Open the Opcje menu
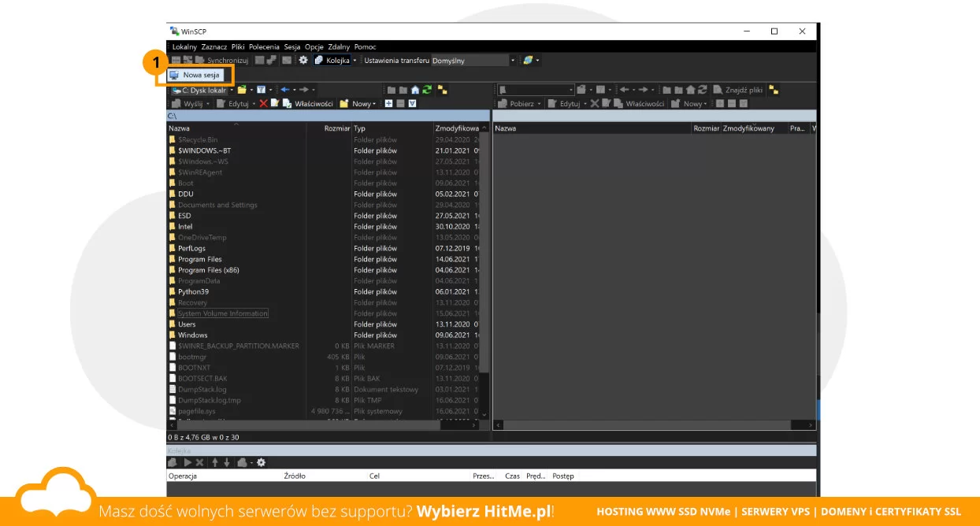Image resolution: width=980 pixels, height=526 pixels. (x=314, y=47)
